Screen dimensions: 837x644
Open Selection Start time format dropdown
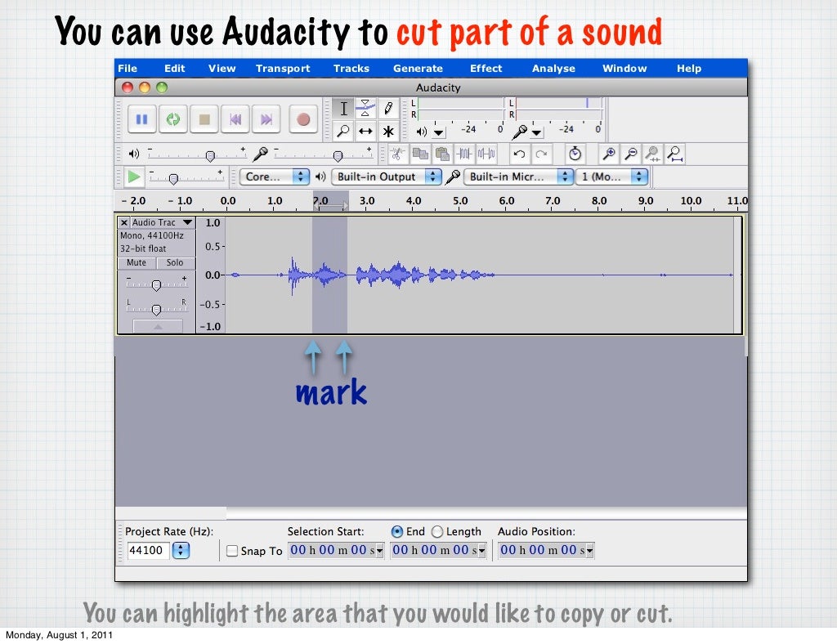379,551
